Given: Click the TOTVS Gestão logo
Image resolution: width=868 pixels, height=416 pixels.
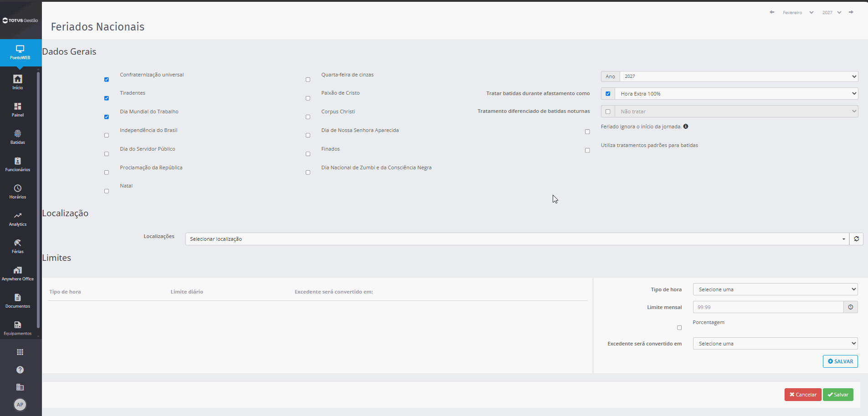Looking at the screenshot, I should click(x=21, y=20).
